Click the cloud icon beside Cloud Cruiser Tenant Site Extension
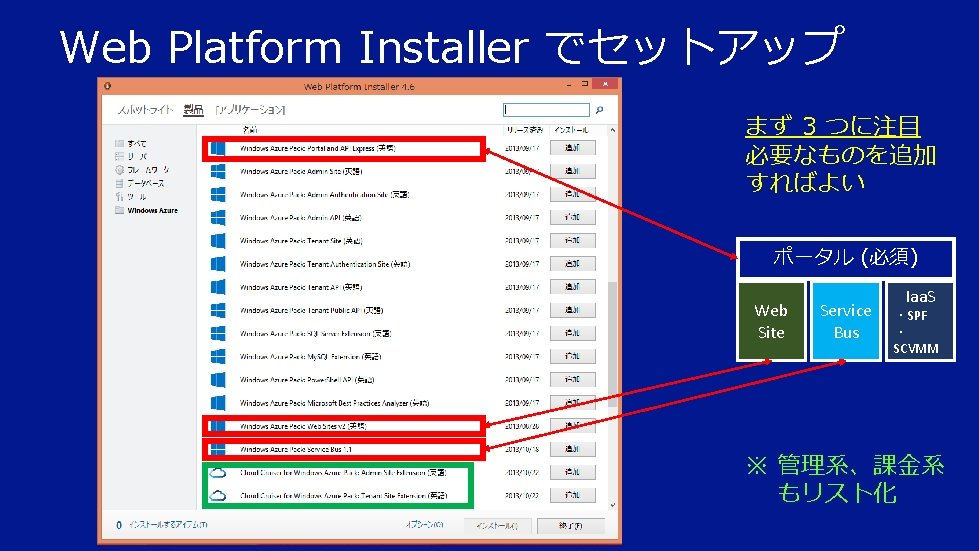Screen dimensions: 979x551 tap(217, 496)
